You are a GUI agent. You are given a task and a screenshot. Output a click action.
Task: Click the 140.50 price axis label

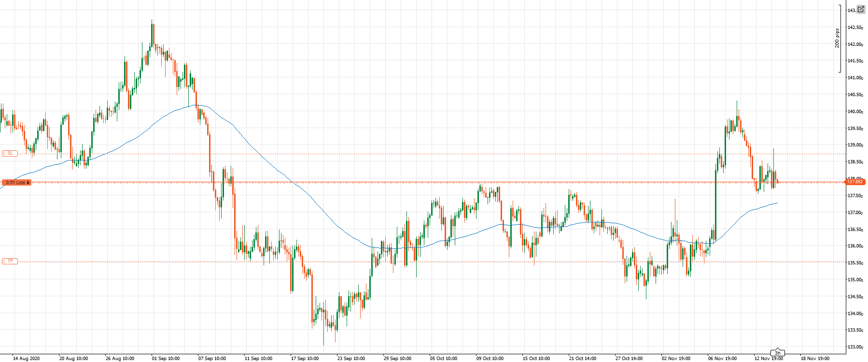pyautogui.click(x=855, y=95)
